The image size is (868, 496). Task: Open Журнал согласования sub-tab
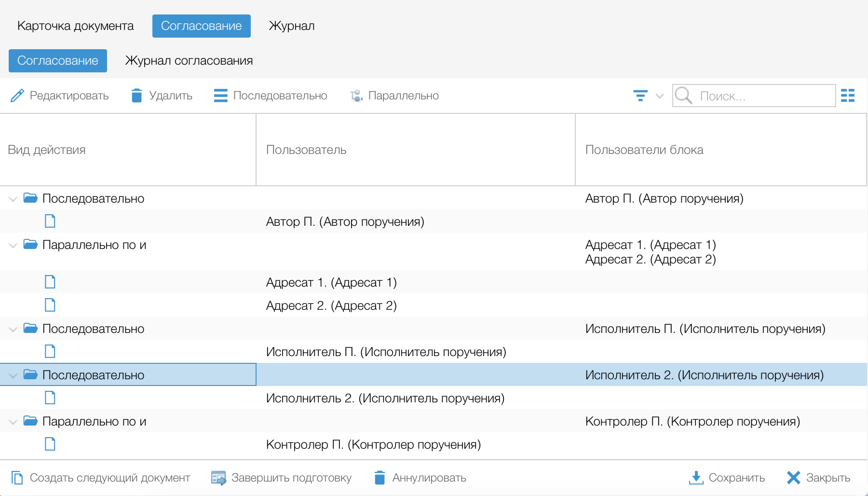tap(189, 61)
